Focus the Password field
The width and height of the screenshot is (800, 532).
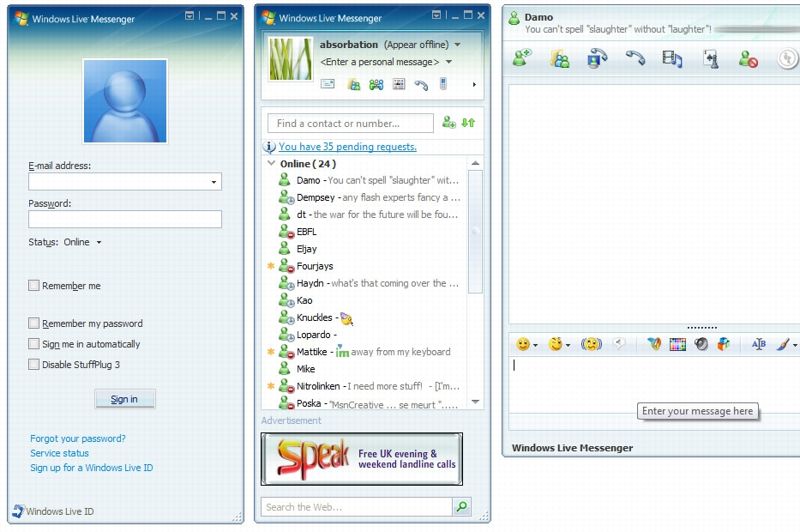[x=125, y=219]
